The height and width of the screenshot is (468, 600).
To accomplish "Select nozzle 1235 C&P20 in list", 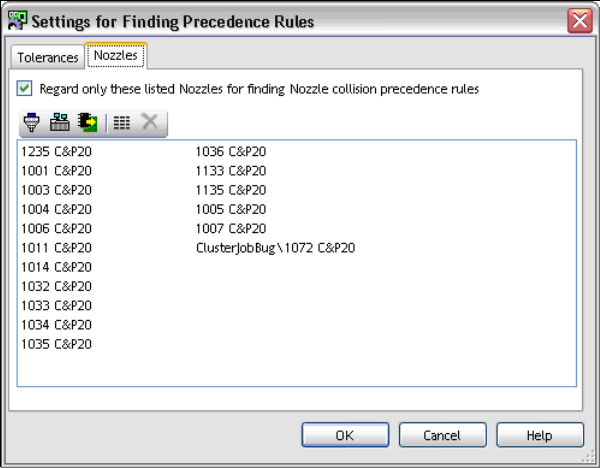I will (56, 152).
